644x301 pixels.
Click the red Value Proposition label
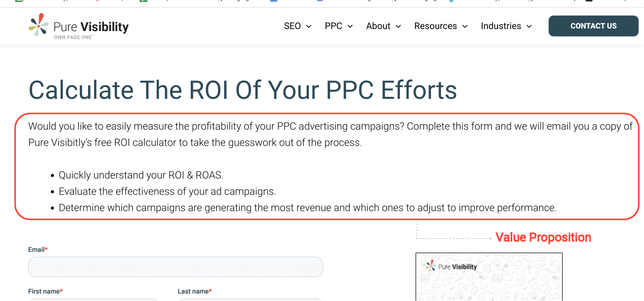[x=543, y=237]
